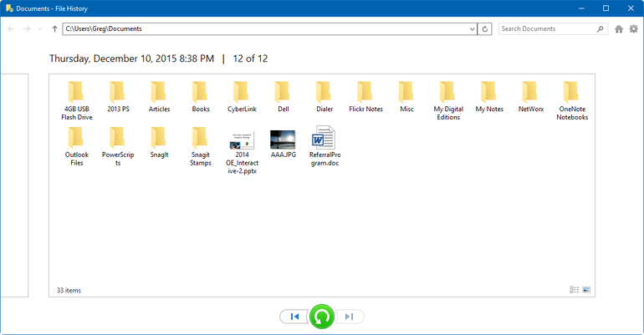The height and width of the screenshot is (335, 644).
Task: Go up one folder level
Action: [54, 28]
